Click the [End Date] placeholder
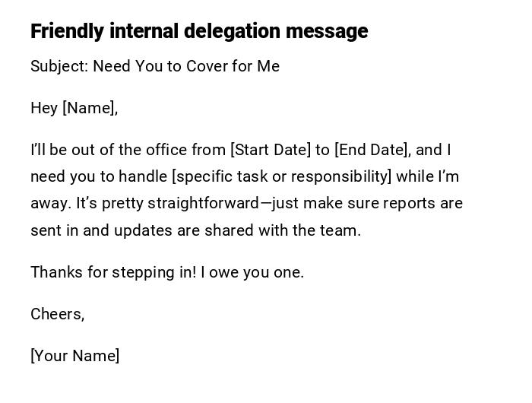 click(x=372, y=150)
